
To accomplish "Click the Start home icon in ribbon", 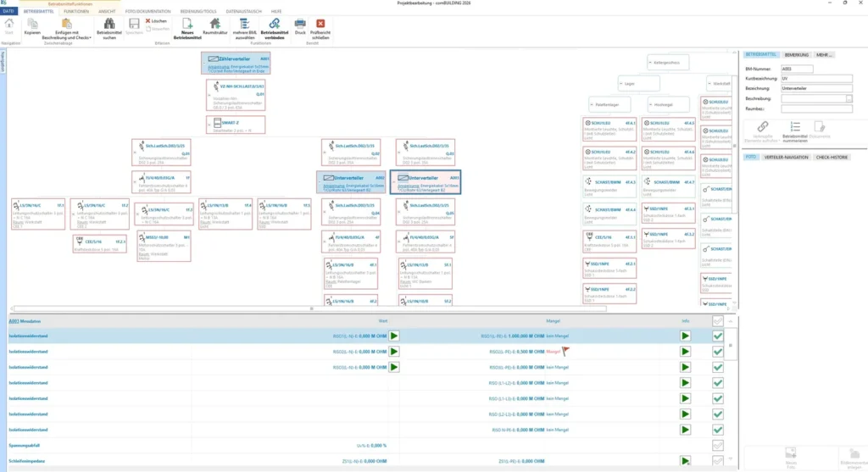I will click(8, 24).
